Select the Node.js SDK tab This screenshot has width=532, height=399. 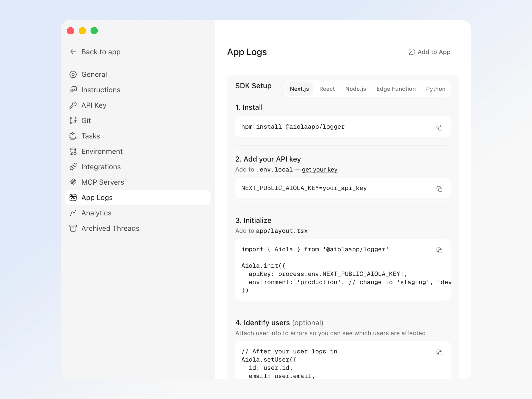tap(356, 89)
